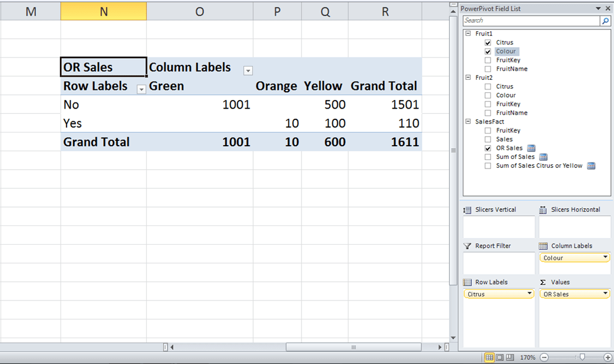Image resolution: width=614 pixels, height=364 pixels.
Task: Select column N header
Action: [104, 12]
